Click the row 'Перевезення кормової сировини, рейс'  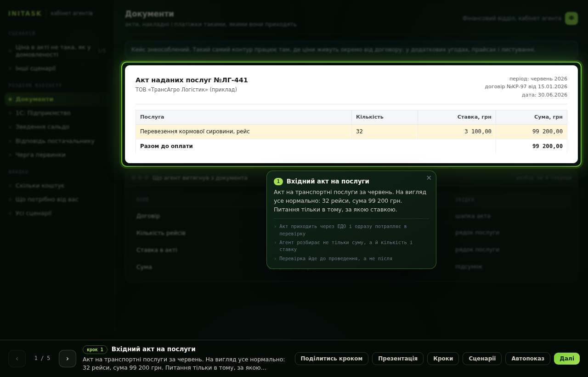[351, 131]
